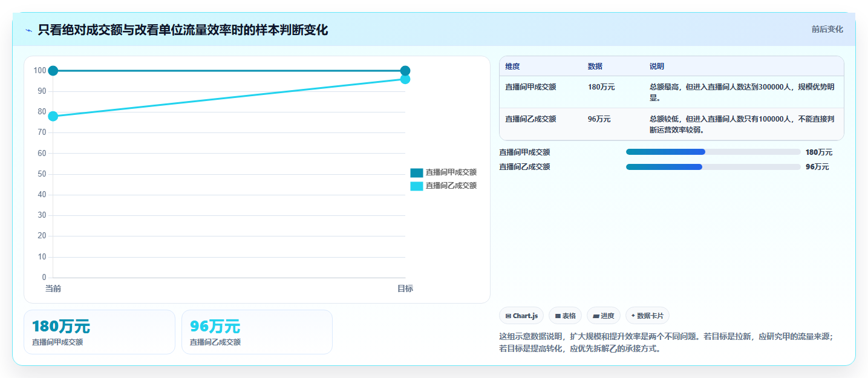Select 直播间甲 data point at 当前
Image resolution: width=868 pixels, height=378 pixels.
[53, 71]
